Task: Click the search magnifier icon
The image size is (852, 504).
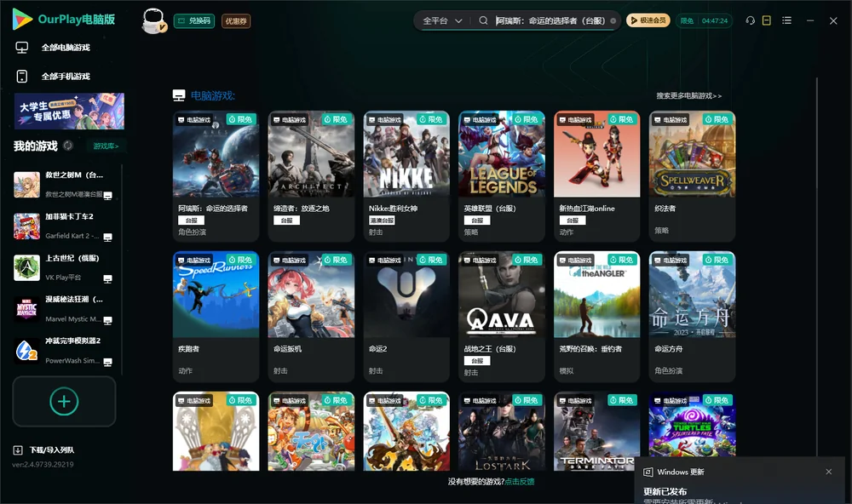Action: (483, 20)
